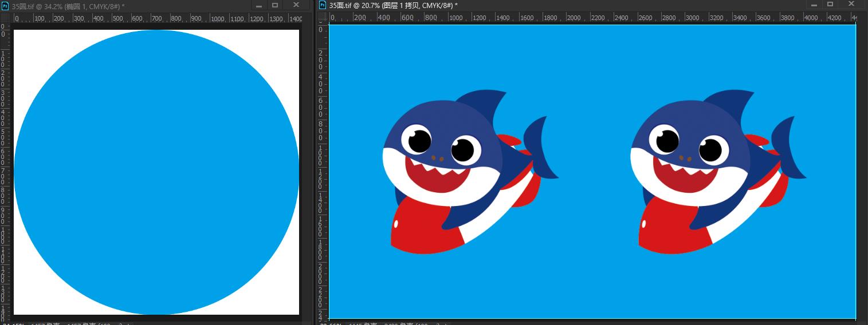Click the vertical ruler of 35面.tif window
868x325 pixels.
point(323,171)
